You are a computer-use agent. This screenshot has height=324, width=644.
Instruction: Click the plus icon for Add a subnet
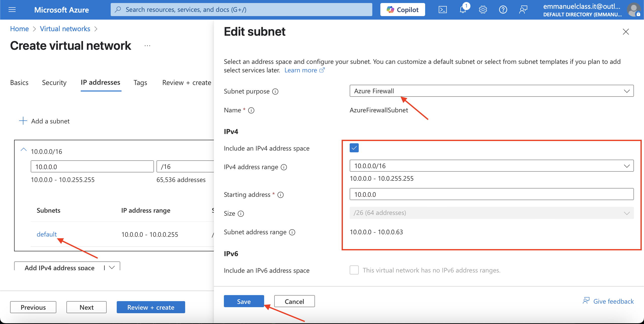pos(23,121)
